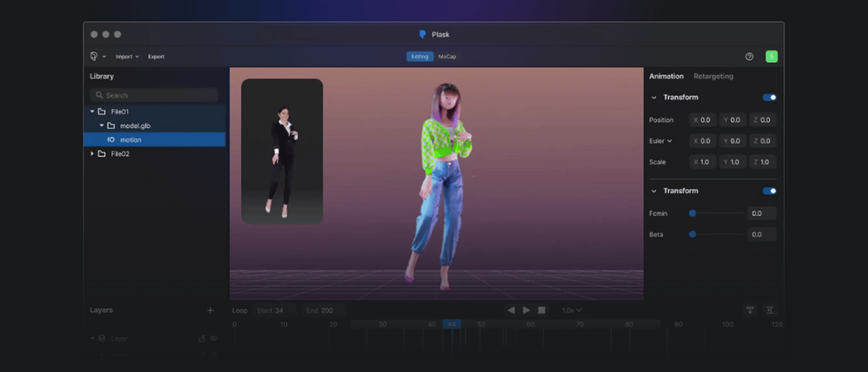Toggle the eye visibility on Layer row

click(214, 338)
